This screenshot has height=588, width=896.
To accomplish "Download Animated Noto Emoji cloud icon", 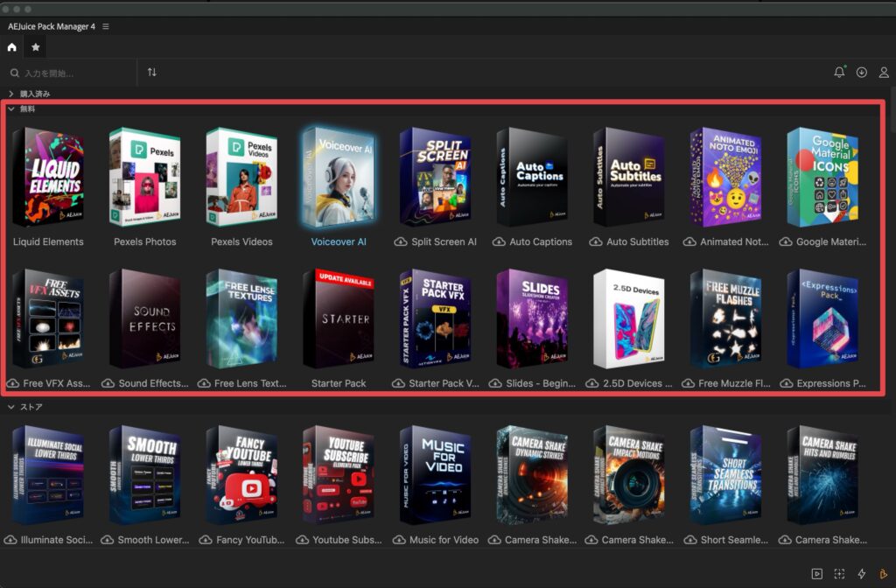I will 689,241.
